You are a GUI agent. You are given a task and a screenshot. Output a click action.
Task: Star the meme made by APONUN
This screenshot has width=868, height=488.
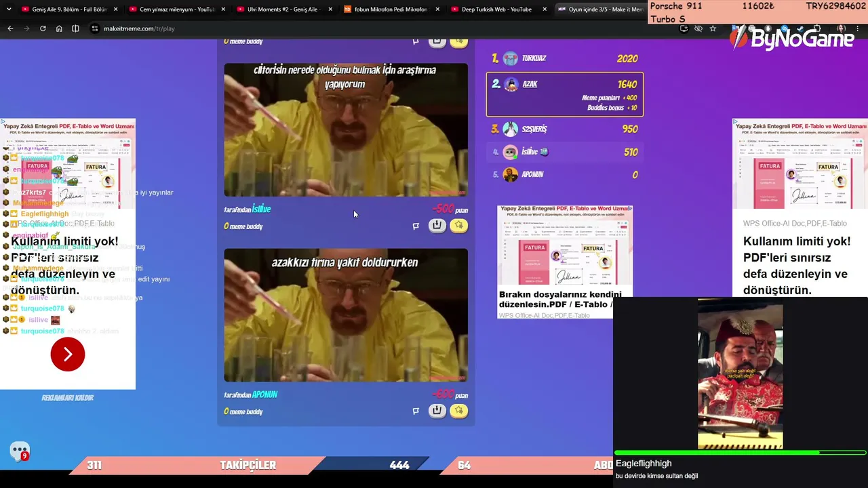459,411
